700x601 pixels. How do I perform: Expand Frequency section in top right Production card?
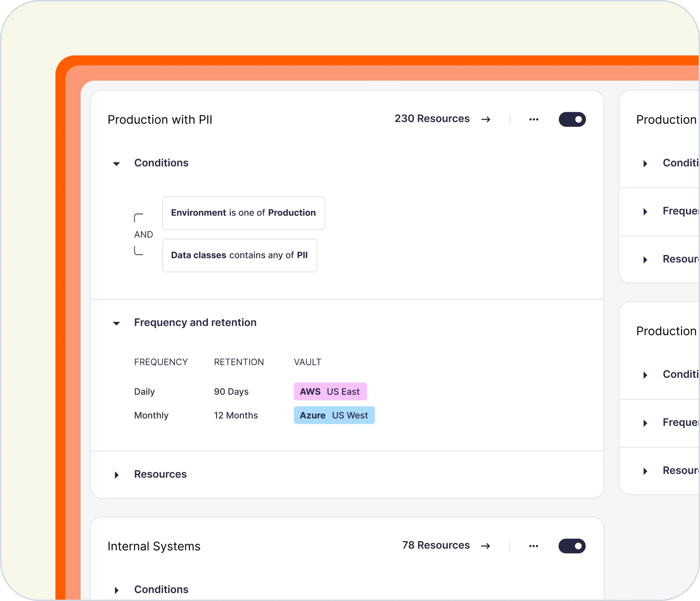(645, 212)
